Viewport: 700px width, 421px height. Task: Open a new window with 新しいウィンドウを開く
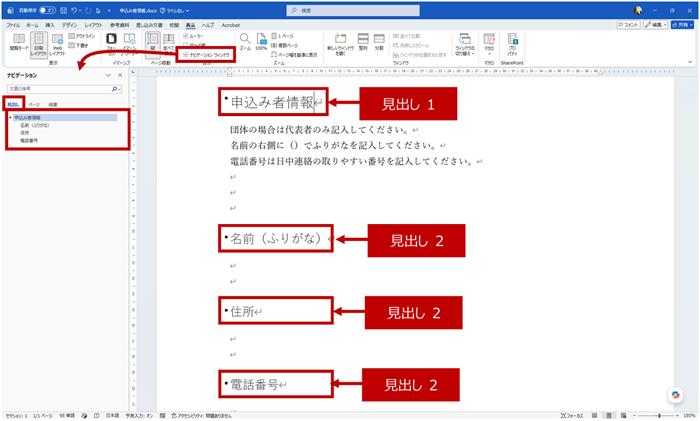pos(340,44)
